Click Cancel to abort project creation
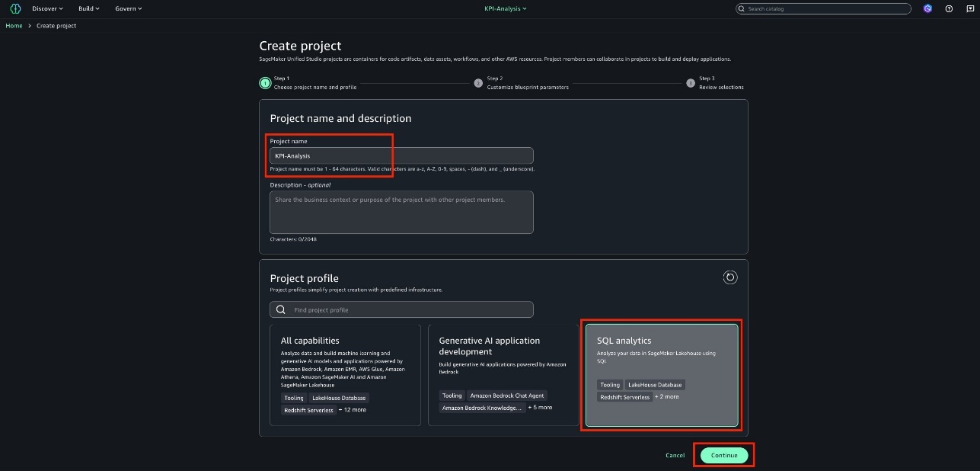Viewport: 980px width, 471px height. point(675,456)
